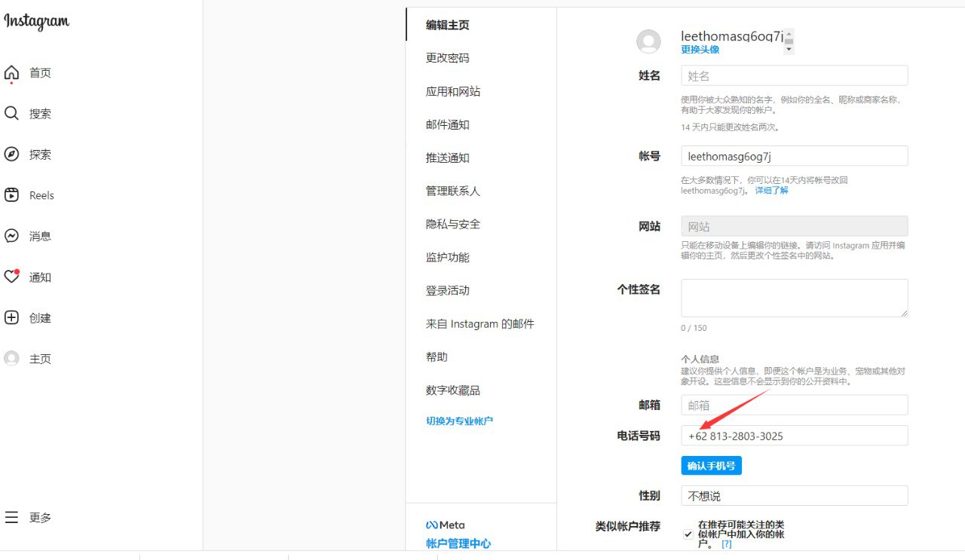Select Change Password (更改密码) menu item

coord(447,58)
